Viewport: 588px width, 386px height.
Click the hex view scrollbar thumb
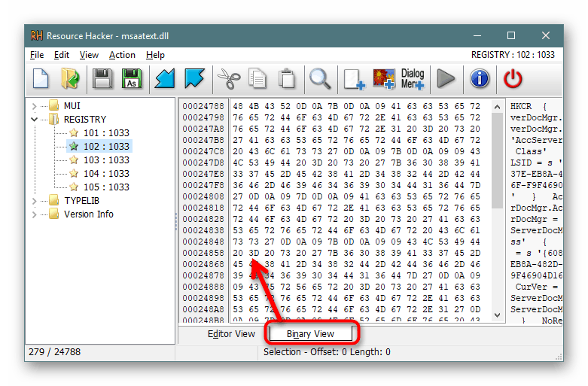coord(497,160)
